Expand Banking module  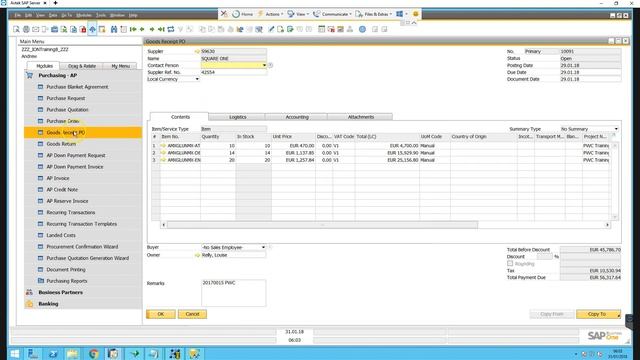48,304
